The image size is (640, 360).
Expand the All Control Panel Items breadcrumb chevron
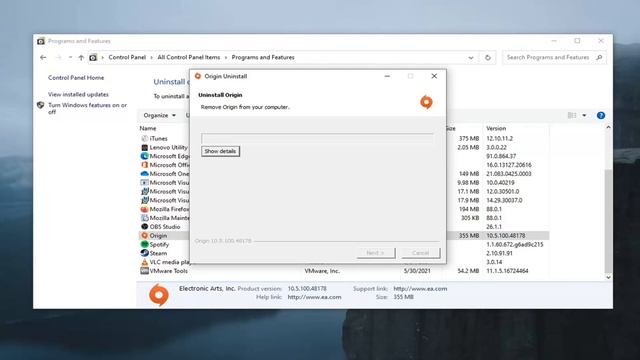click(x=226, y=58)
